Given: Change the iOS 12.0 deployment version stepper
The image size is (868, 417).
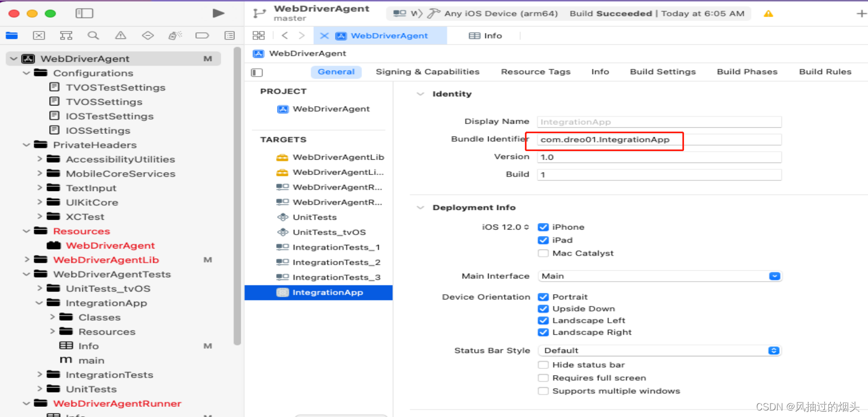Looking at the screenshot, I should coord(527,227).
